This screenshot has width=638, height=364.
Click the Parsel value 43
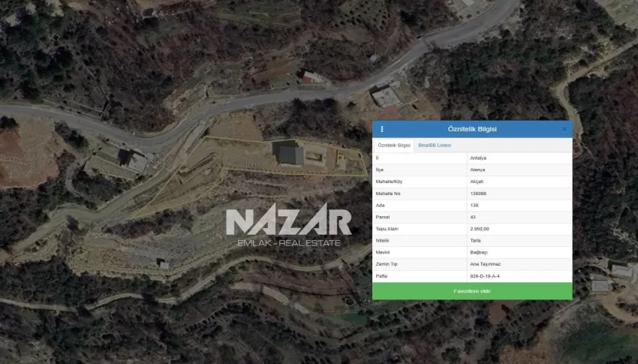473,217
